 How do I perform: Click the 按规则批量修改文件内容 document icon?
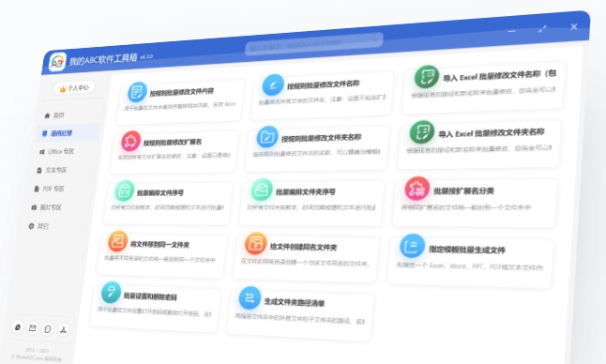[137, 92]
